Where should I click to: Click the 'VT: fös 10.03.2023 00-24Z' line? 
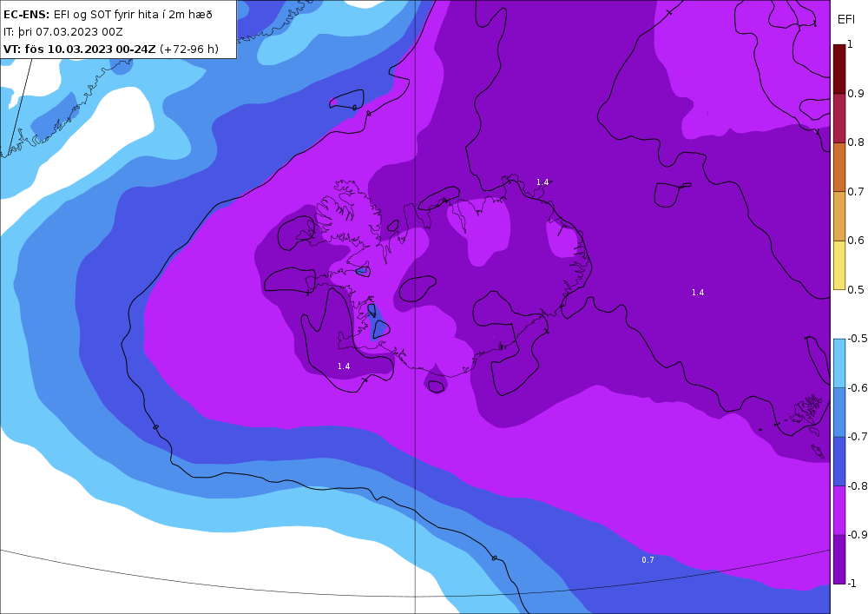coord(80,50)
